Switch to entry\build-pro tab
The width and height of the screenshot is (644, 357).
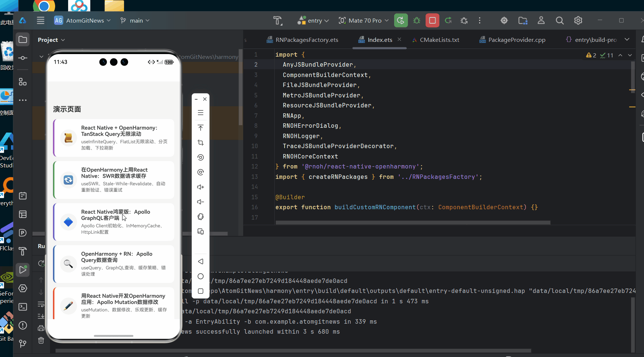coord(591,40)
